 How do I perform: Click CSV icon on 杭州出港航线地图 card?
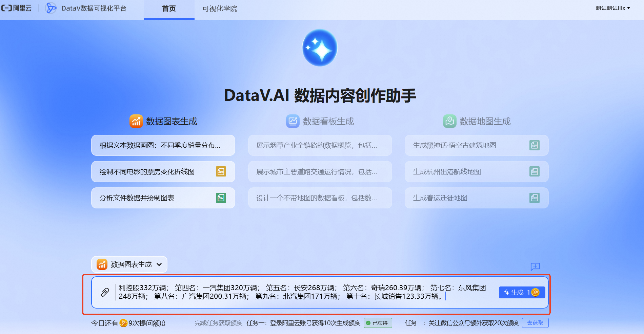pos(535,171)
